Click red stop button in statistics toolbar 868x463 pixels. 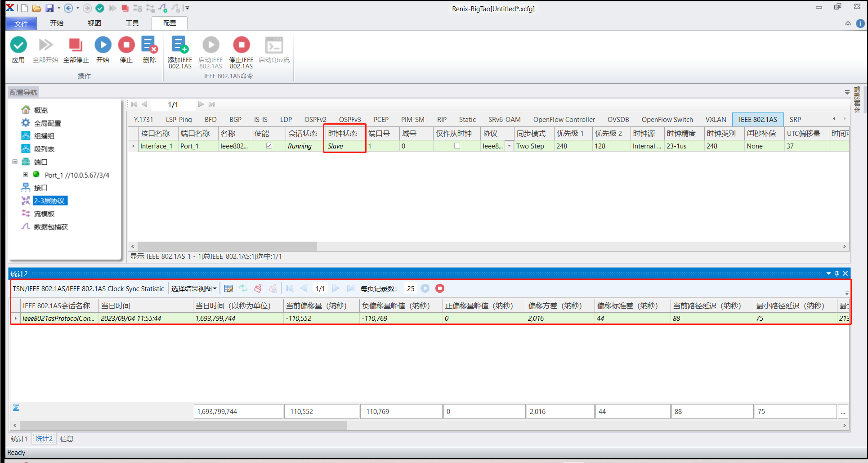click(x=440, y=288)
